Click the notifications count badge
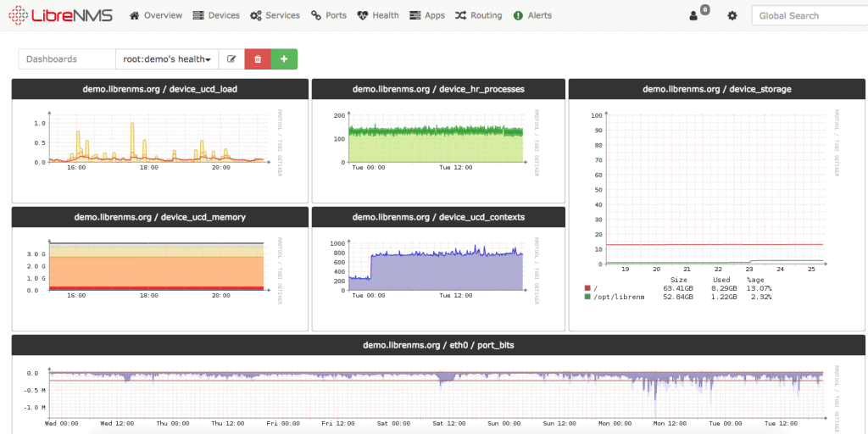Viewport: 868px width, 434px height. coord(704,9)
